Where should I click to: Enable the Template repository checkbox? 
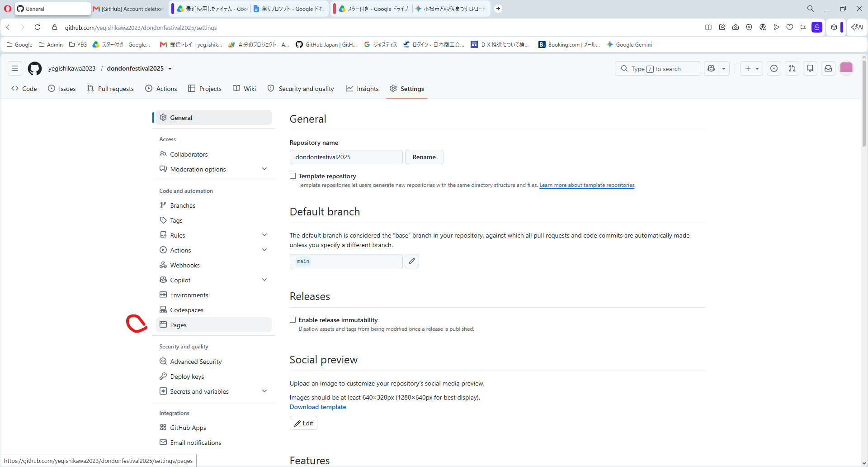click(293, 176)
